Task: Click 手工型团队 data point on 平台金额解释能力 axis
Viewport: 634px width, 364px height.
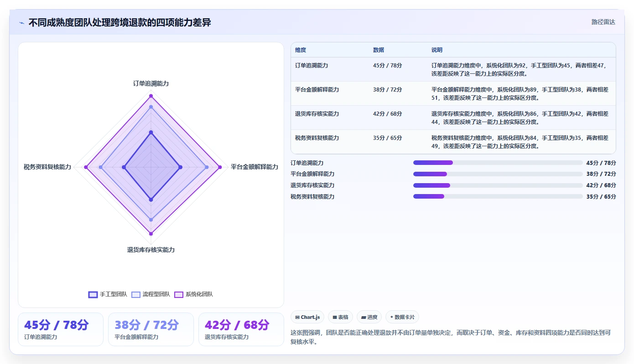Action: click(x=181, y=167)
